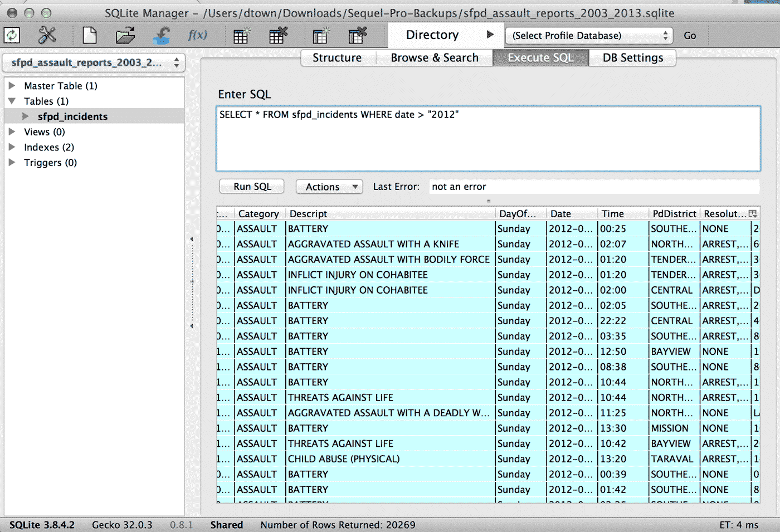
Task: Click the create index icon
Action: pos(321,36)
